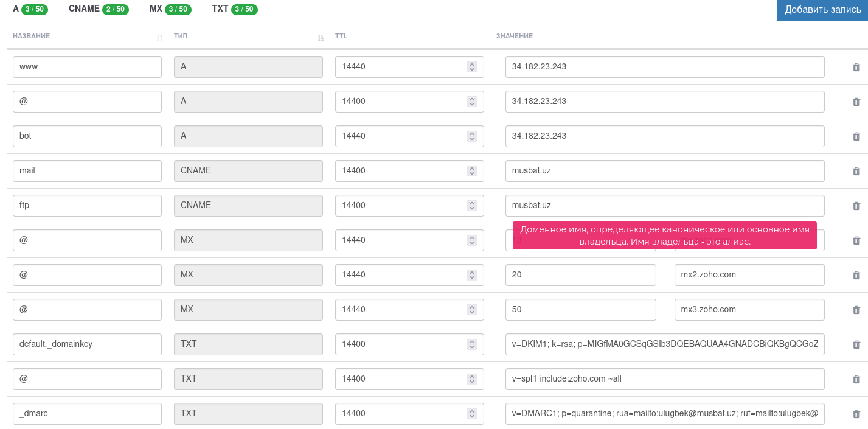
Task: Click the Добавить запись button
Action: pyautogui.click(x=822, y=10)
